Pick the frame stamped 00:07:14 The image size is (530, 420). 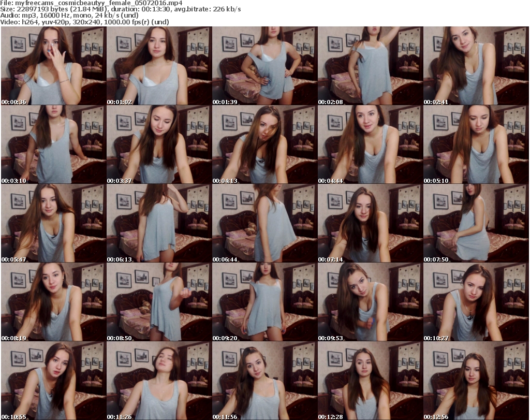pos(370,223)
